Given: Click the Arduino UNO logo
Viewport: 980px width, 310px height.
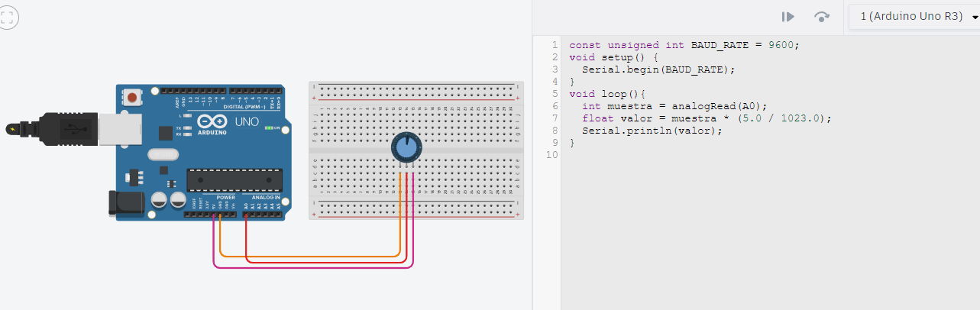Looking at the screenshot, I should 226,123.
